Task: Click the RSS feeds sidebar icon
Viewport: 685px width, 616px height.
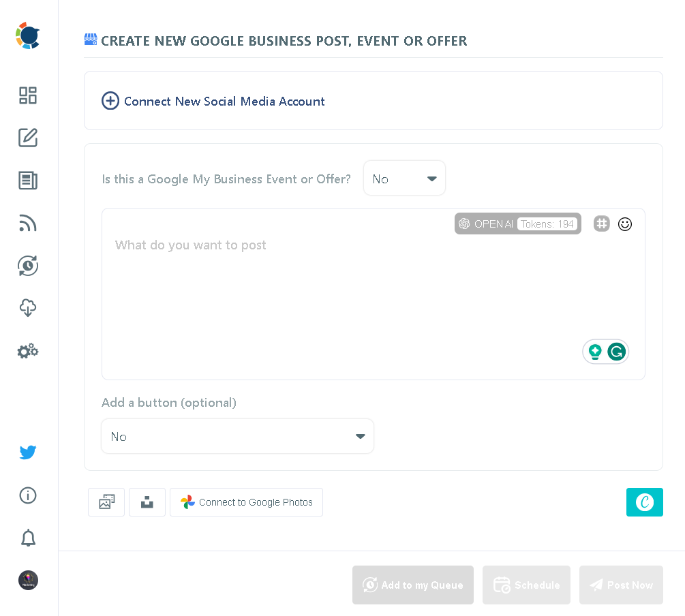Action: click(28, 223)
